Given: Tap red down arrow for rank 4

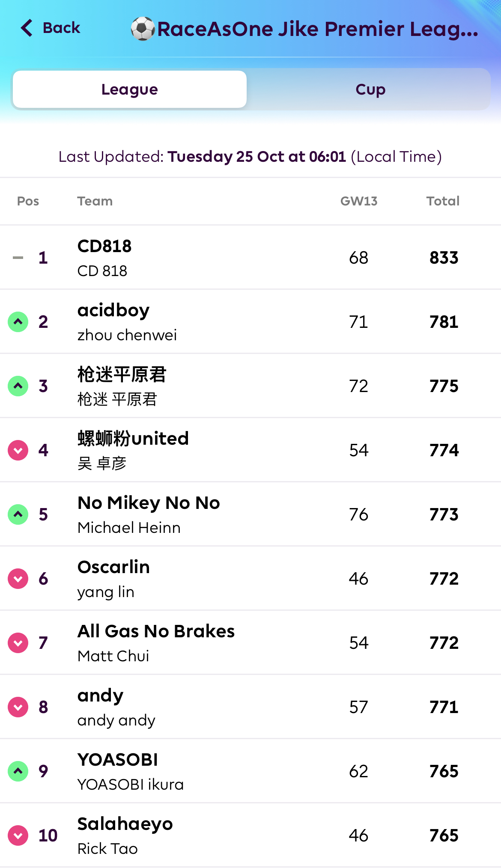Looking at the screenshot, I should pyautogui.click(x=18, y=450).
